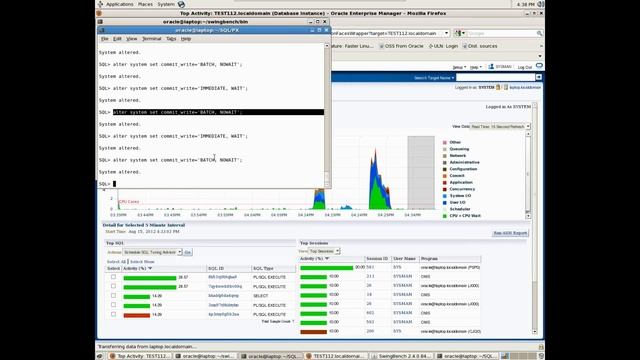This screenshot has height=360, width=640.
Task: Switch to oracle@laptop ~/swi... taskbar window
Action: pyautogui.click(x=205, y=356)
